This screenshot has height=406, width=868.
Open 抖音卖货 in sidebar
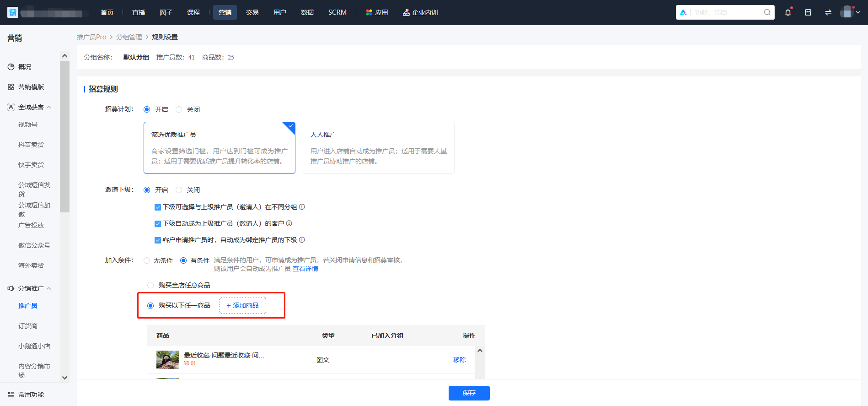tap(31, 145)
